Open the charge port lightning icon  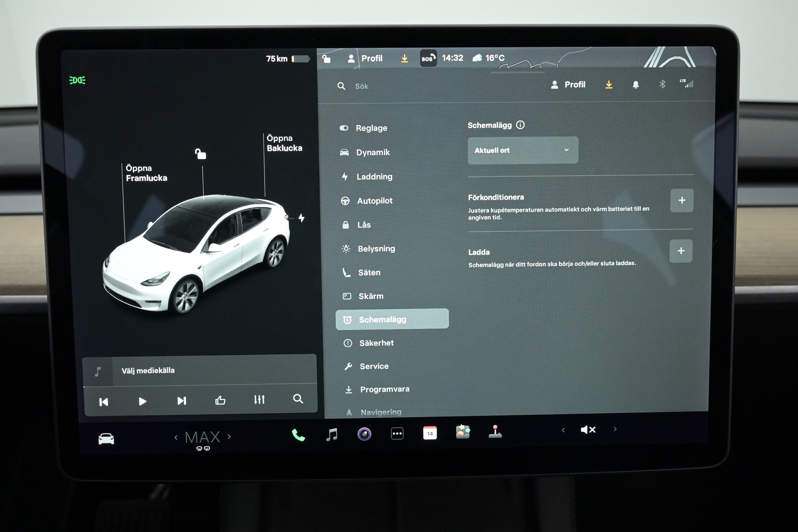tap(301, 218)
